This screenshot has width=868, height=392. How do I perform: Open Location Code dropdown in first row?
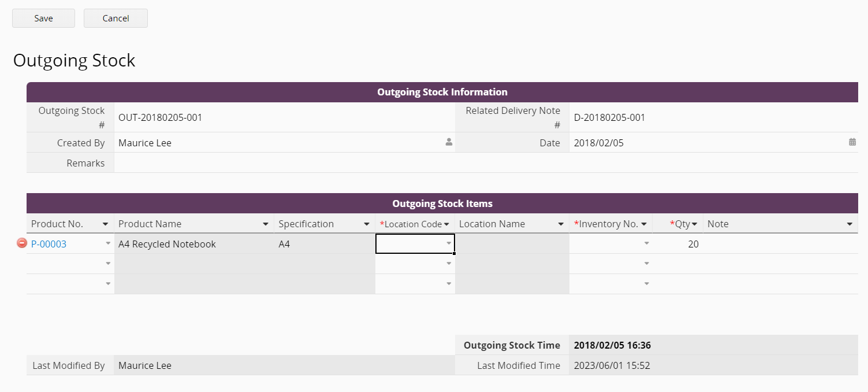click(449, 244)
